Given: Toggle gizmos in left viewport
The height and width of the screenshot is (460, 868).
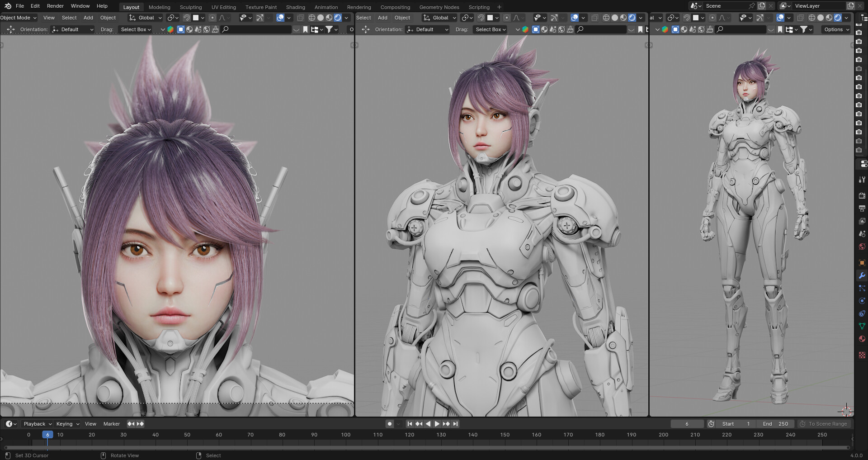Looking at the screenshot, I should pyautogui.click(x=260, y=18).
